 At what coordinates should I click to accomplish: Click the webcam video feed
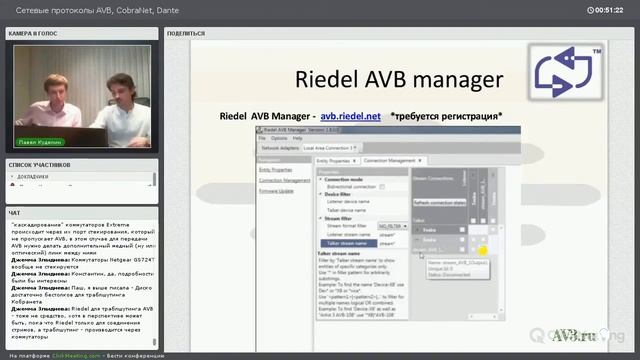[x=82, y=96]
